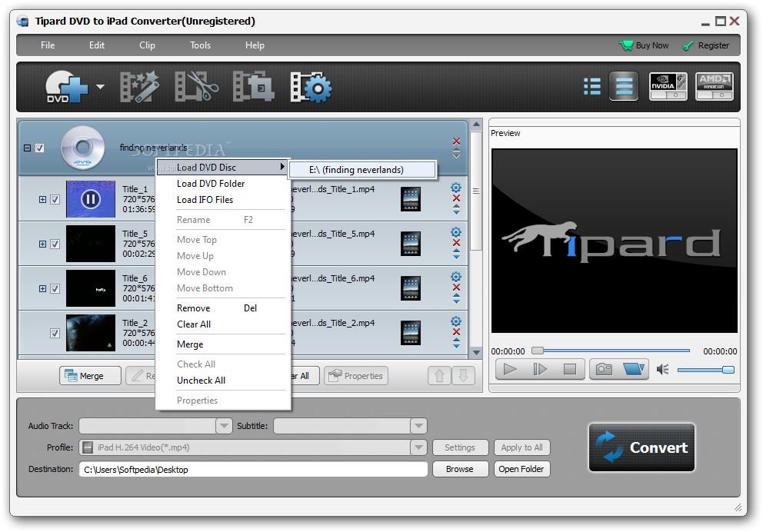Collapse the finding neverlands disc group

27,148
